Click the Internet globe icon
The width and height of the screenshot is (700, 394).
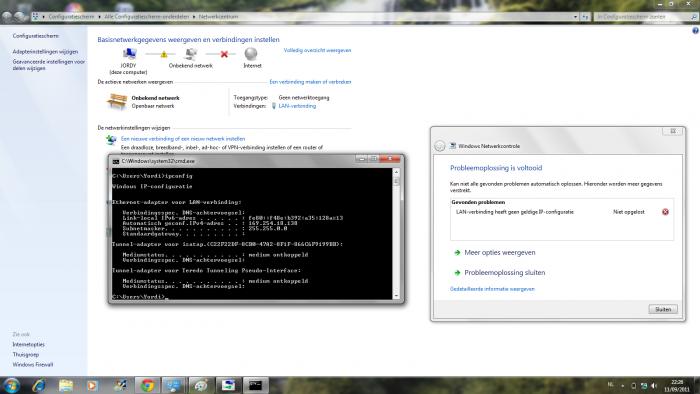click(x=251, y=54)
